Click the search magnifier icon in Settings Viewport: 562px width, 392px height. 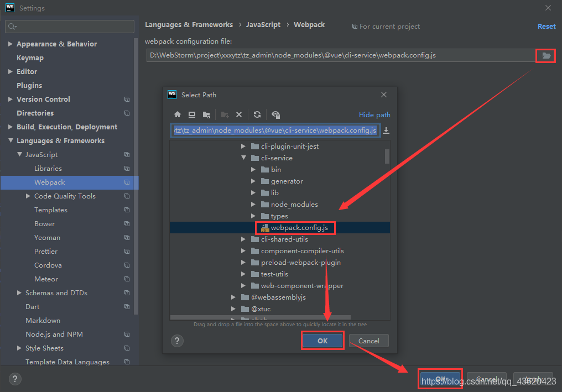[x=12, y=27]
